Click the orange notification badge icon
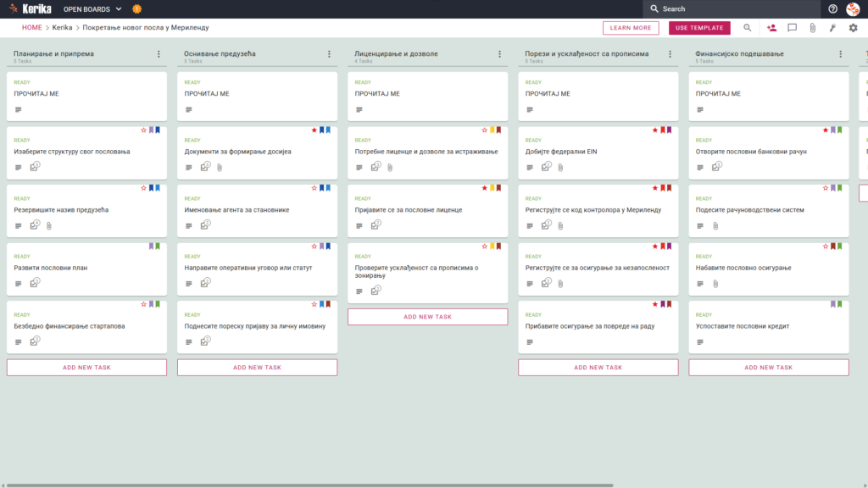 [x=136, y=8]
